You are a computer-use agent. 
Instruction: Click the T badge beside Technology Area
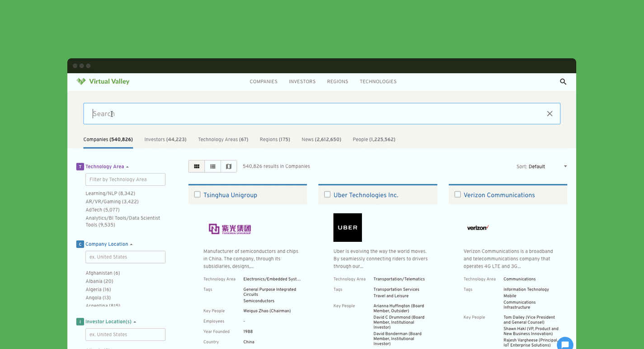pos(80,166)
